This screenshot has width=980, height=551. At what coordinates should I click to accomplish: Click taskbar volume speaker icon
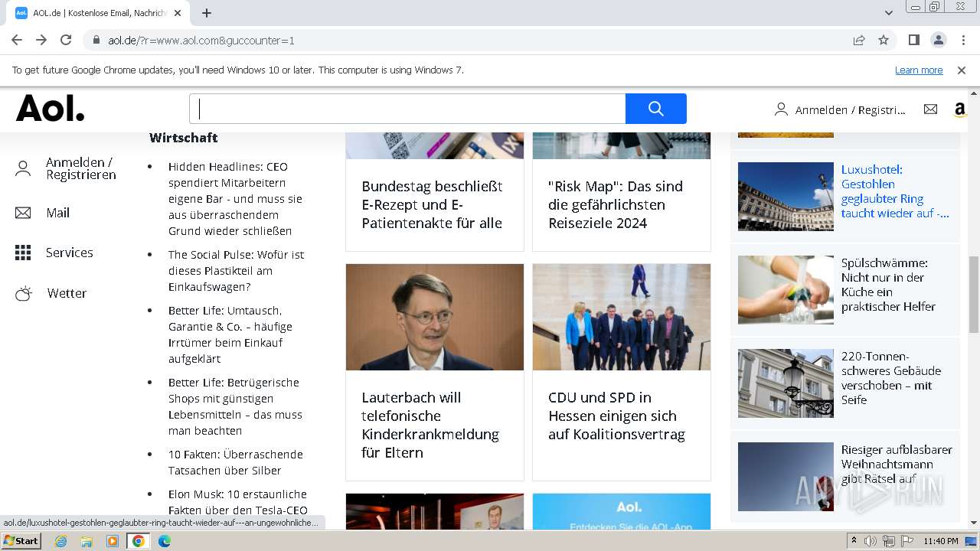coord(871,541)
